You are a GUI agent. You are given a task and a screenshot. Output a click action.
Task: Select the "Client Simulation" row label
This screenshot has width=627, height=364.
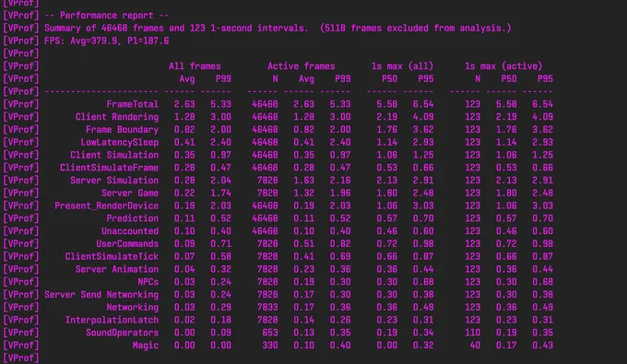114,155
